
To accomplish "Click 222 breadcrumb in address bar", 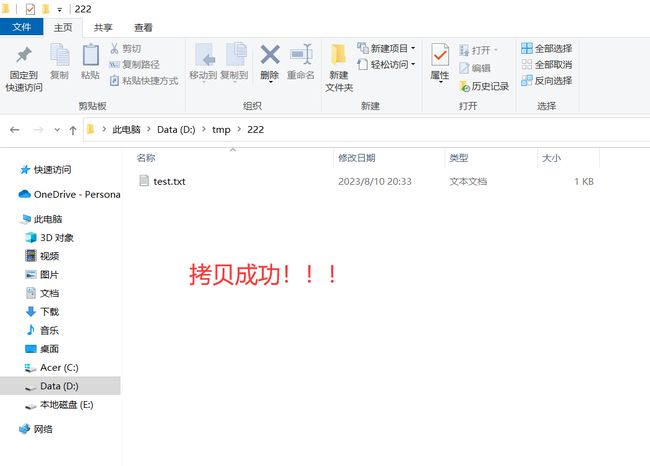I will (255, 129).
